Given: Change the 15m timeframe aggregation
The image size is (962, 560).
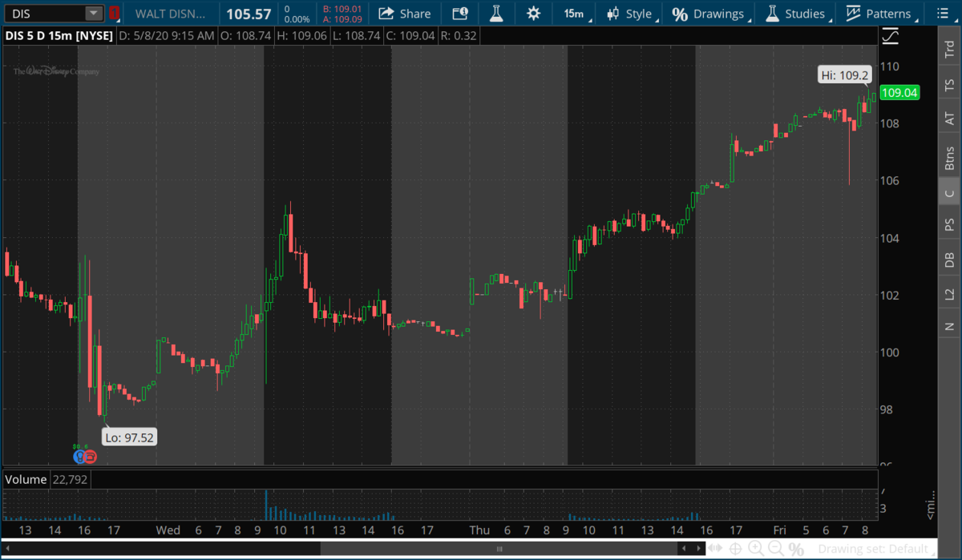Looking at the screenshot, I should (x=574, y=14).
